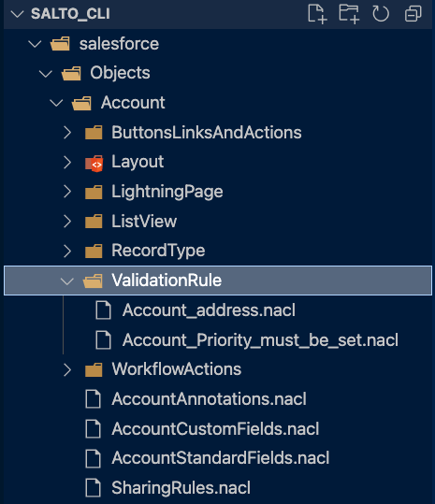Click the salesforce folder icon
The width and height of the screenshot is (435, 504).
point(60,44)
